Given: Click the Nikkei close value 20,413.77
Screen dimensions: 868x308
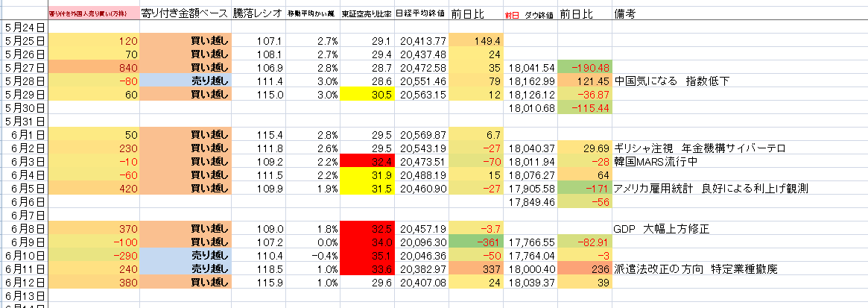Looking at the screenshot, I should pos(423,40).
